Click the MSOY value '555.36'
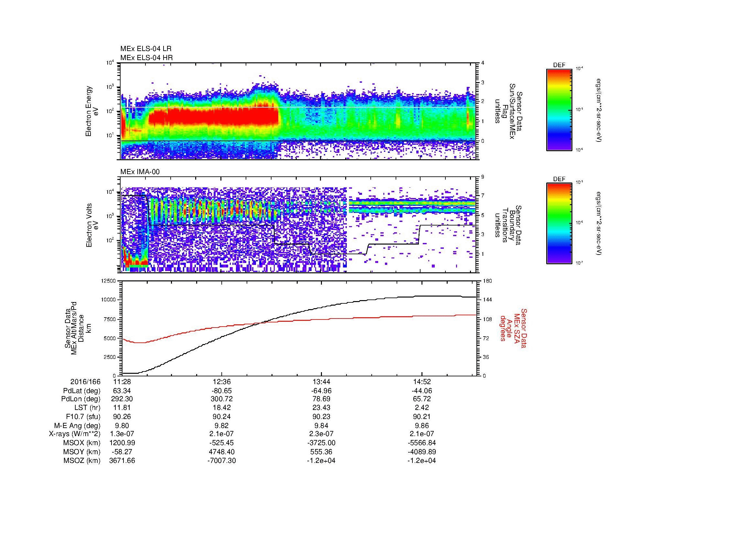 pyautogui.click(x=321, y=452)
